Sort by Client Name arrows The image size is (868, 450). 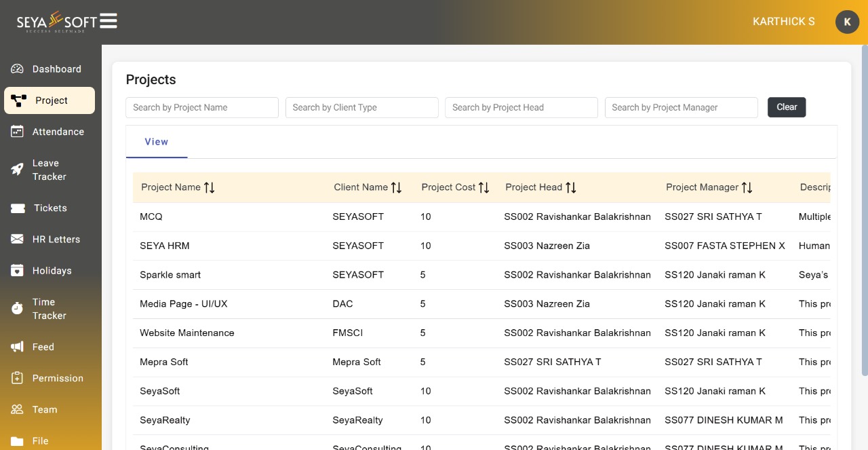pos(396,187)
